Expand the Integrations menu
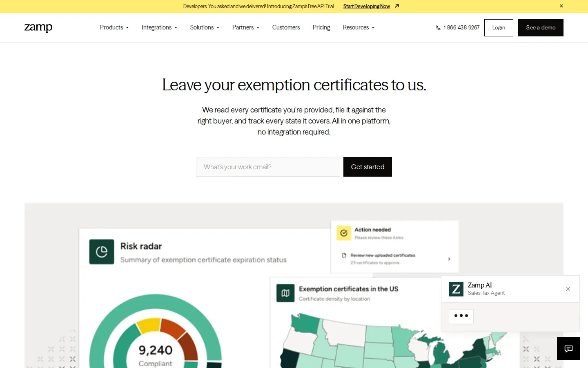The width and height of the screenshot is (588, 368). point(159,27)
